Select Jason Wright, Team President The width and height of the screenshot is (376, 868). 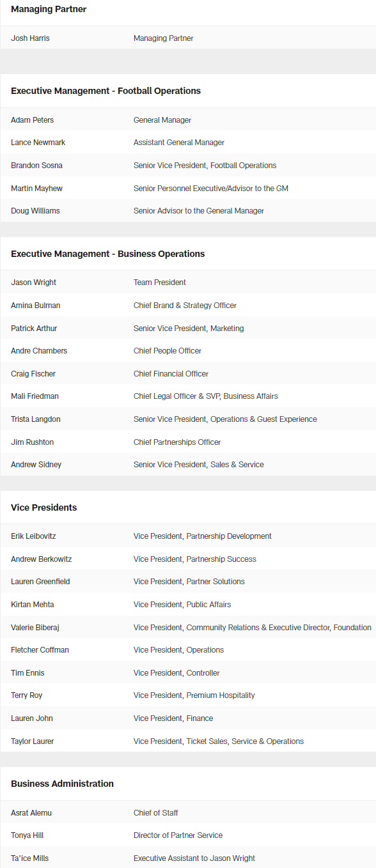188,283
